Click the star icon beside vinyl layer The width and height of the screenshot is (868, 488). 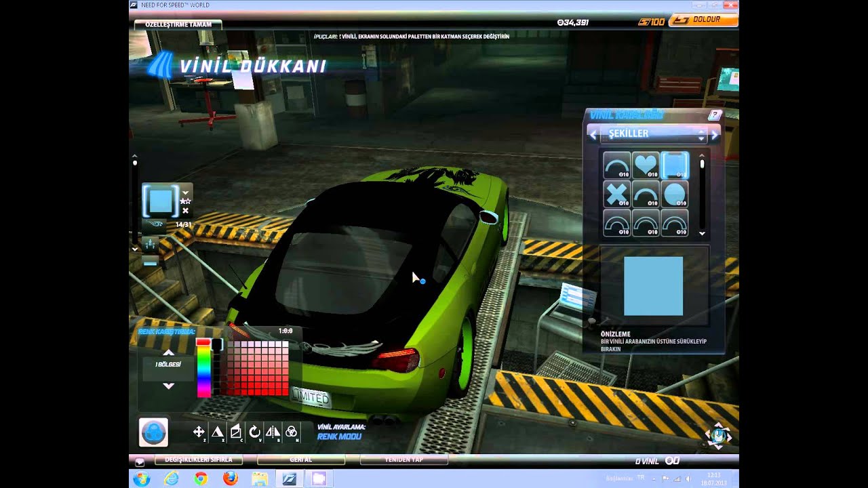(x=185, y=201)
